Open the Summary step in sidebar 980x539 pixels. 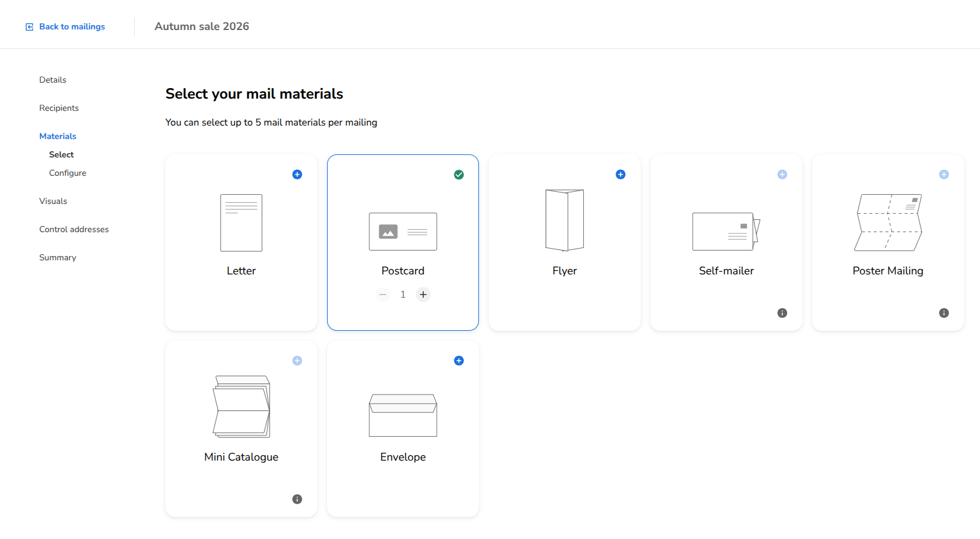[x=58, y=257]
